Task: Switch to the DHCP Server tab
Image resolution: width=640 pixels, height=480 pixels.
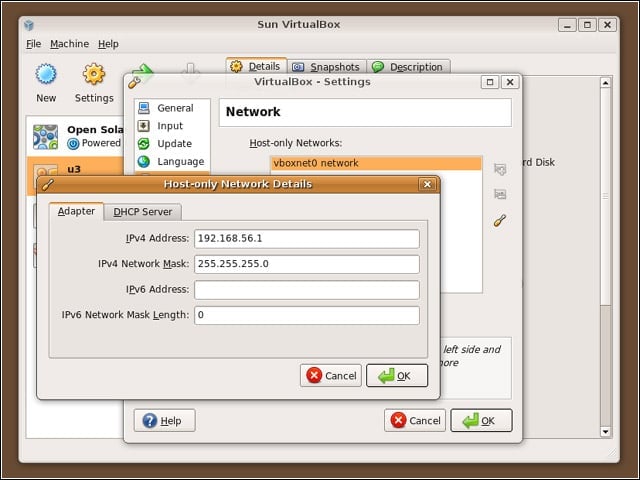Action: pos(142,212)
